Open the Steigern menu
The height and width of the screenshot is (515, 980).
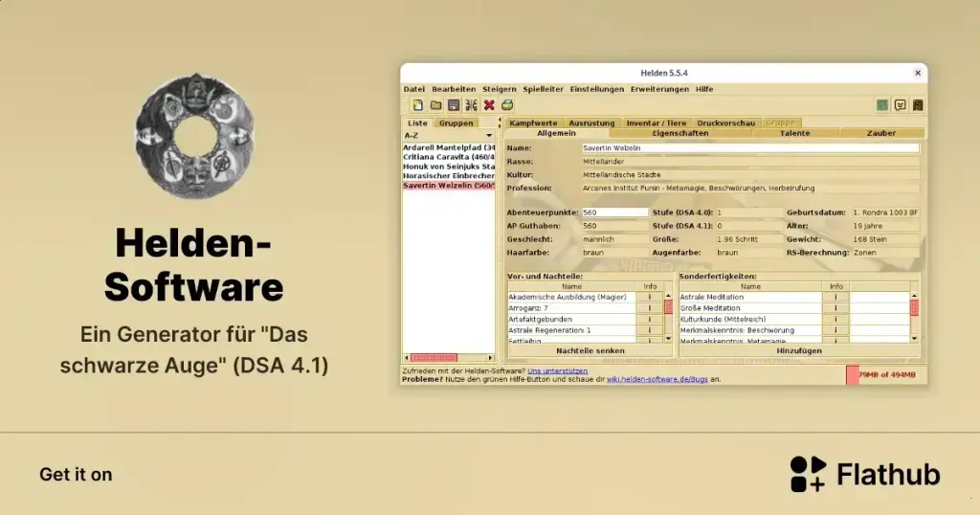pyautogui.click(x=500, y=89)
